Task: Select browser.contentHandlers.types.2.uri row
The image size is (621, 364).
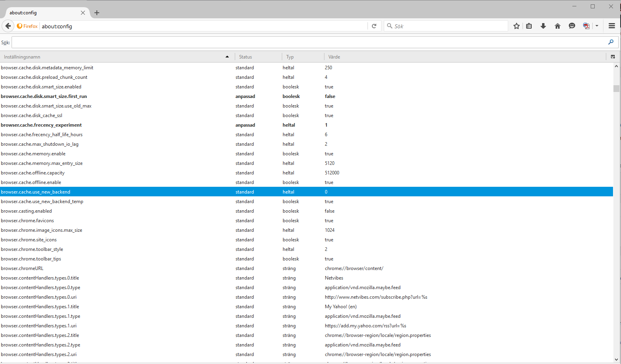Action: tap(307, 354)
